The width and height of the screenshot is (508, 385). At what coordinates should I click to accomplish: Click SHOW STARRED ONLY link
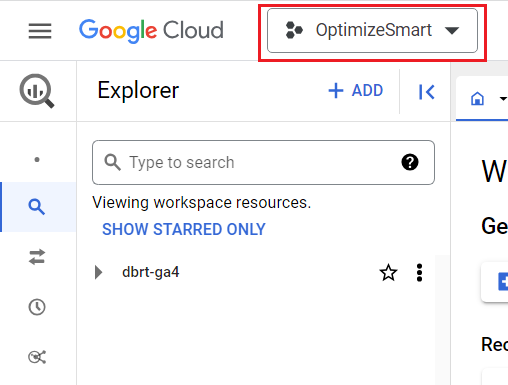(184, 229)
